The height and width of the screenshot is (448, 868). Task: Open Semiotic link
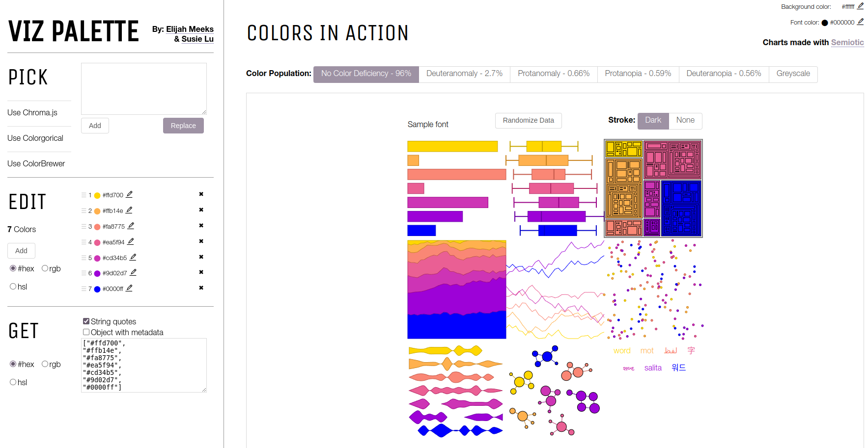(847, 43)
